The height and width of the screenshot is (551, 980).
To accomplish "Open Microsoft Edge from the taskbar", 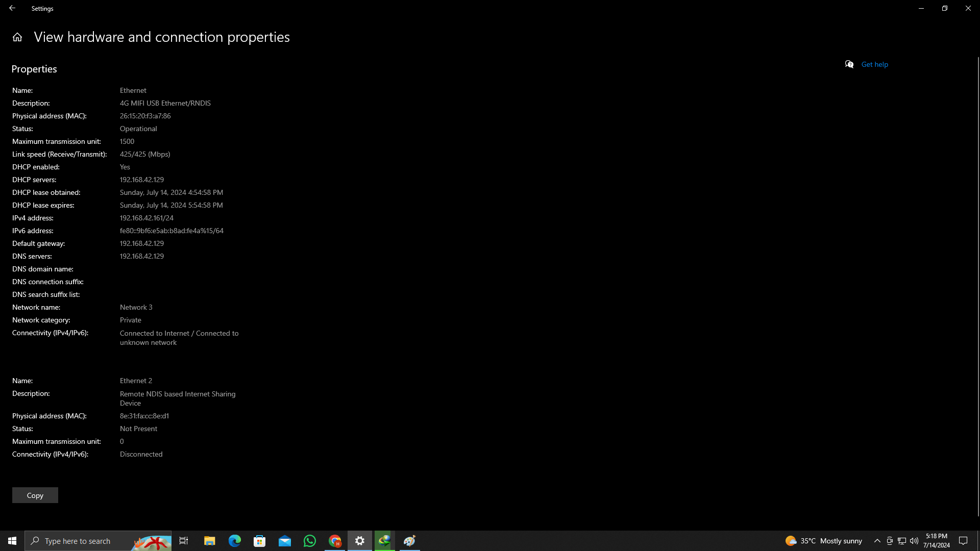I will (x=234, y=541).
